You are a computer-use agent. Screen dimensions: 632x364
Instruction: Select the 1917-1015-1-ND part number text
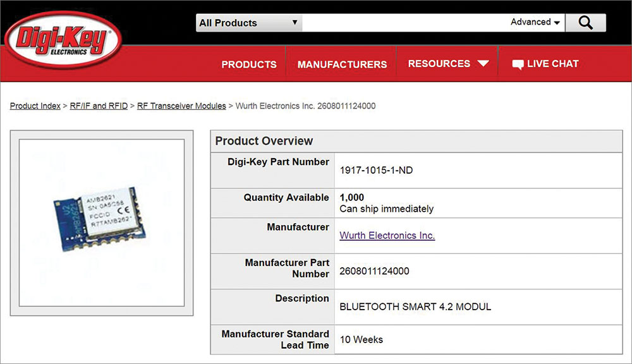point(376,170)
